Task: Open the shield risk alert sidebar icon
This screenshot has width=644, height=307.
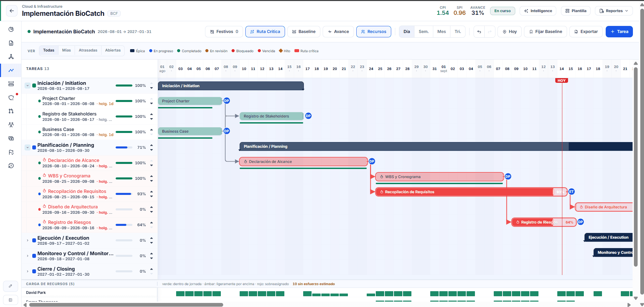Action: tap(11, 98)
